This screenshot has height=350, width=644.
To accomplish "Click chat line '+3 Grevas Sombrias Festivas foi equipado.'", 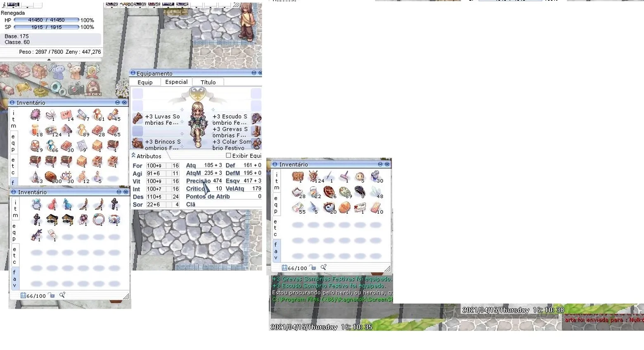I will coord(332,279).
